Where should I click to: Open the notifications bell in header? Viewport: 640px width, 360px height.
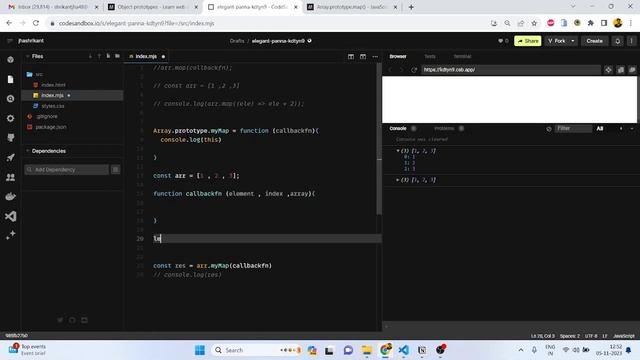coord(618,41)
